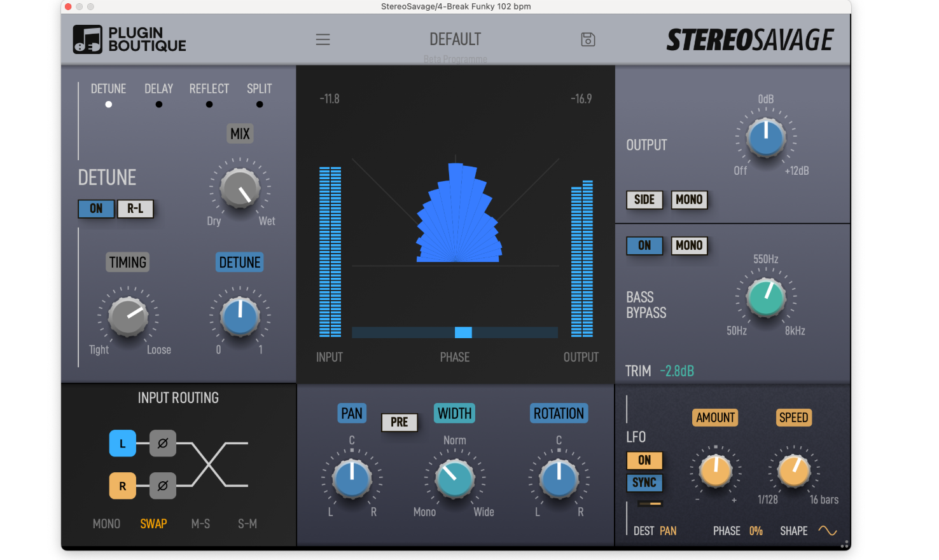Click the blue DETUNE label button
This screenshot has height=560, width=939.
[240, 262]
